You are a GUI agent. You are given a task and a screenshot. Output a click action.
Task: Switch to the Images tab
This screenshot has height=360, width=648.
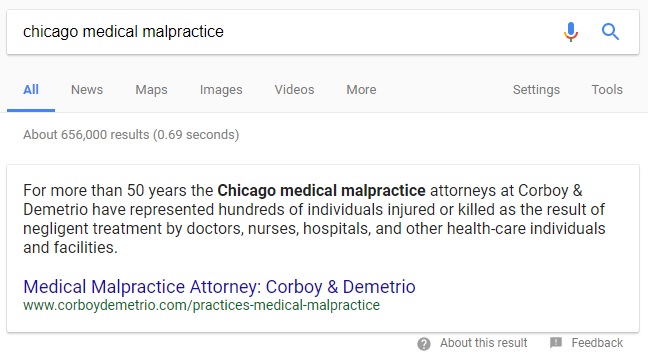pos(221,90)
